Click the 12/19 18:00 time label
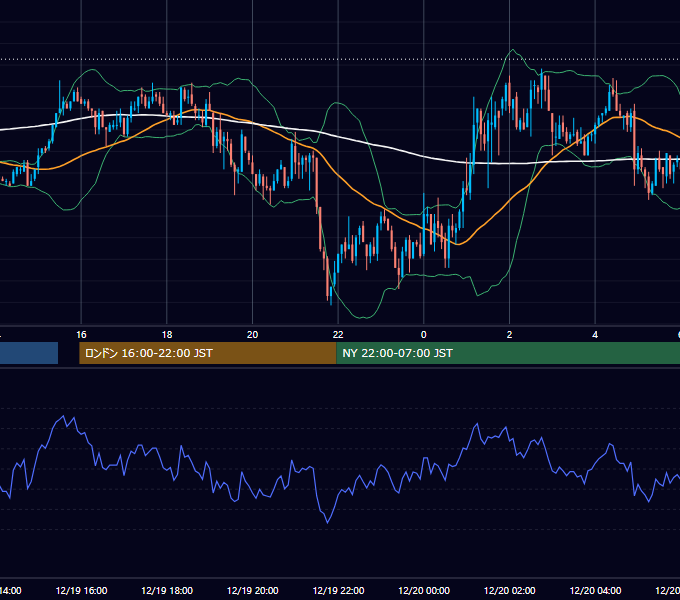 (x=167, y=590)
